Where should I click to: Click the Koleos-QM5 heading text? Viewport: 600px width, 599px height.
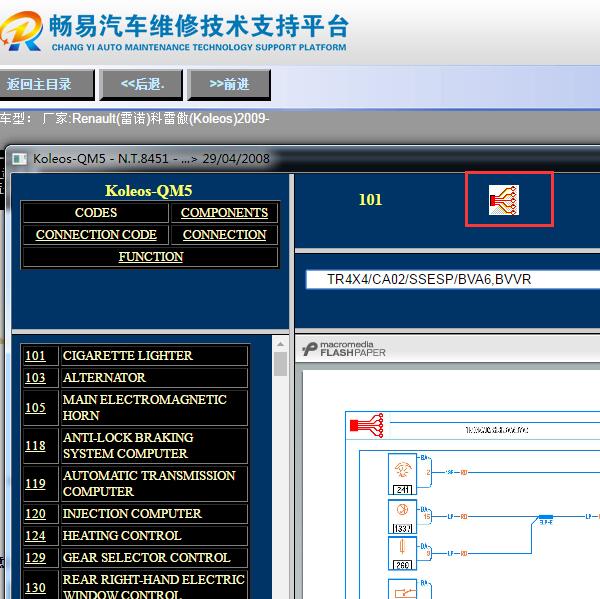149,191
